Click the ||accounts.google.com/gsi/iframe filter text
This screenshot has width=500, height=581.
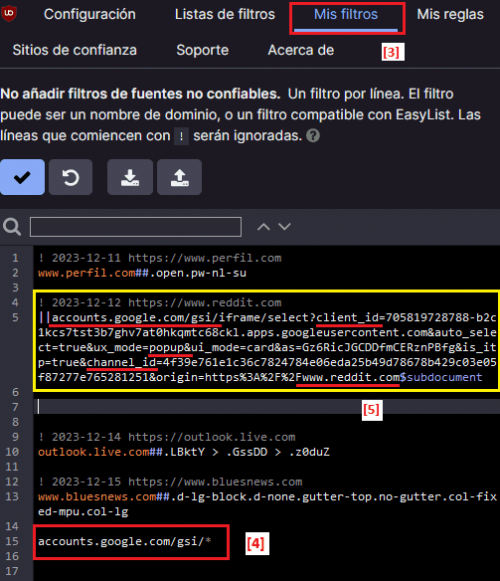(x=267, y=347)
